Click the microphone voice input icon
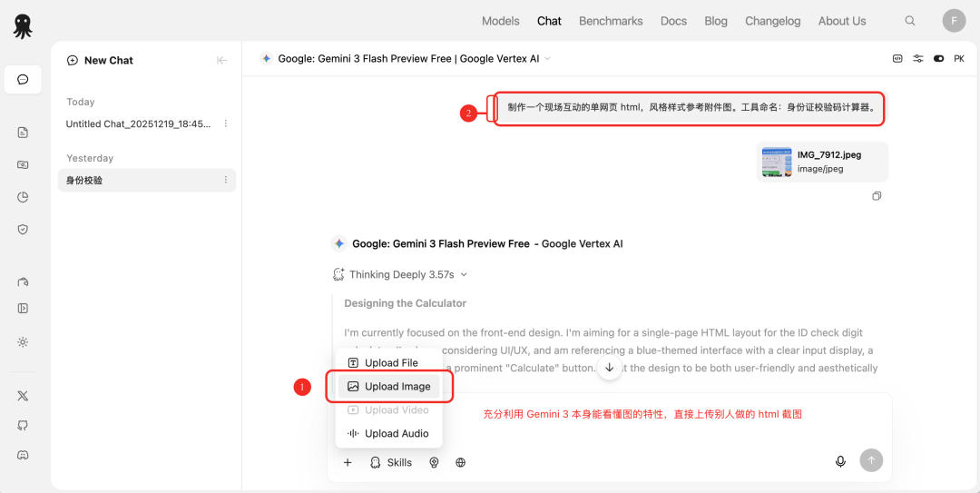This screenshot has width=980, height=493. coord(840,461)
